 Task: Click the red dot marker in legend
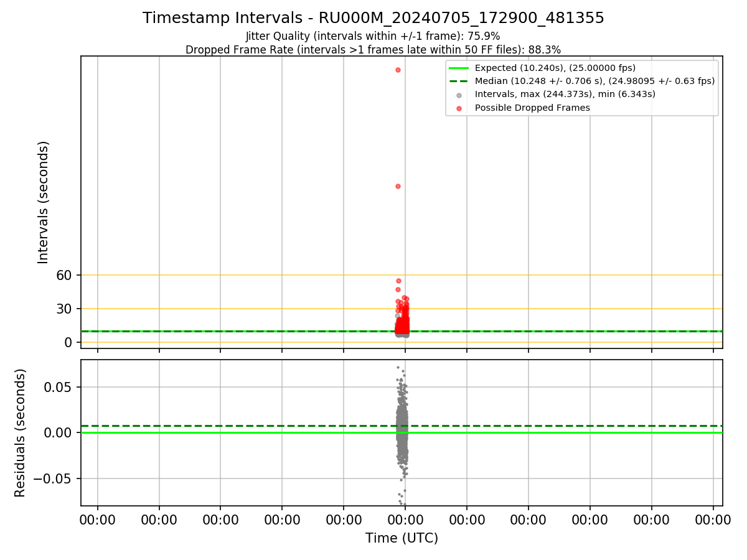[x=459, y=108]
